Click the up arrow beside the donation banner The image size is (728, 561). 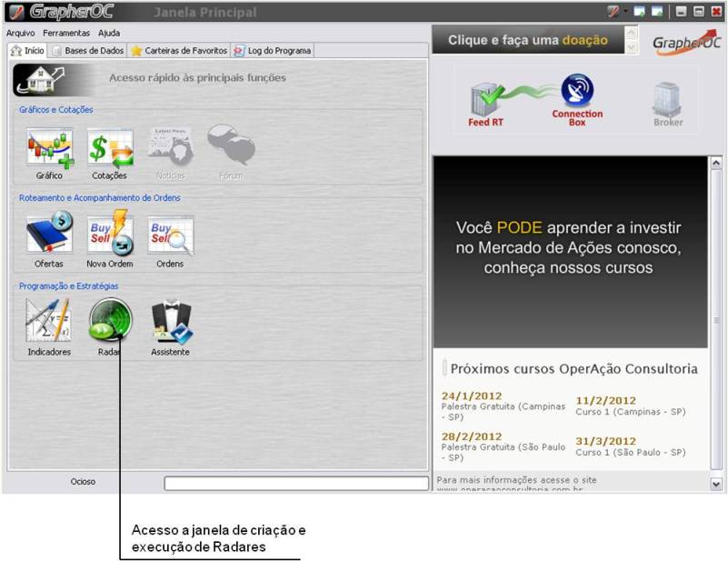[631, 33]
